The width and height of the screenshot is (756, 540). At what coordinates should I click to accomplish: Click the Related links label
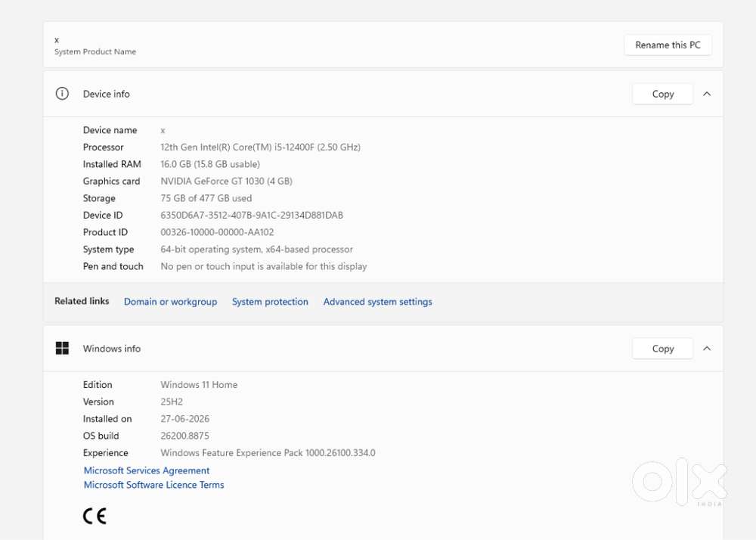click(x=82, y=301)
